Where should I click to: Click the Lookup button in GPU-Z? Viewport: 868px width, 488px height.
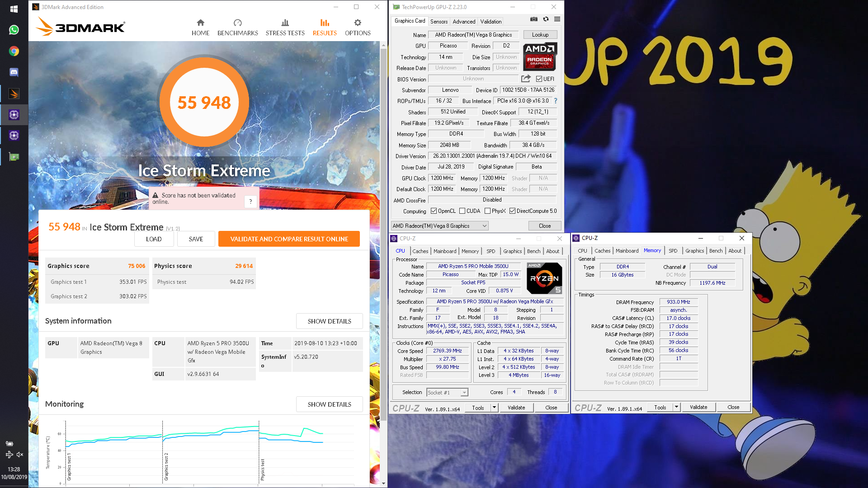pos(540,35)
